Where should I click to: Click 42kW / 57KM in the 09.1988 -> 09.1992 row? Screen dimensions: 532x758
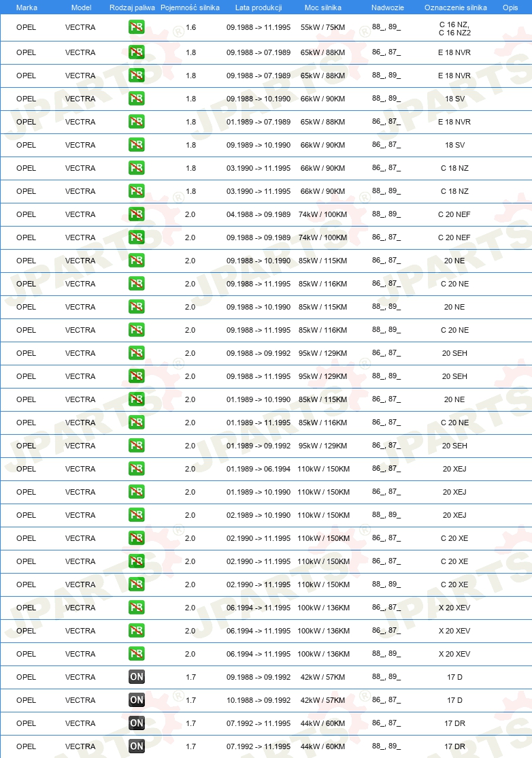click(322, 677)
